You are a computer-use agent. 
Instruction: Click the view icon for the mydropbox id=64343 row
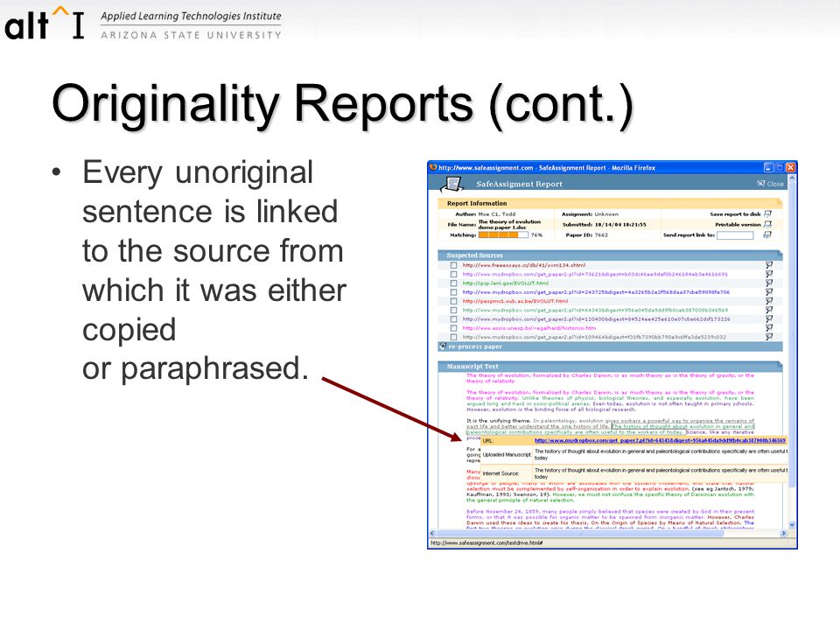click(x=769, y=310)
